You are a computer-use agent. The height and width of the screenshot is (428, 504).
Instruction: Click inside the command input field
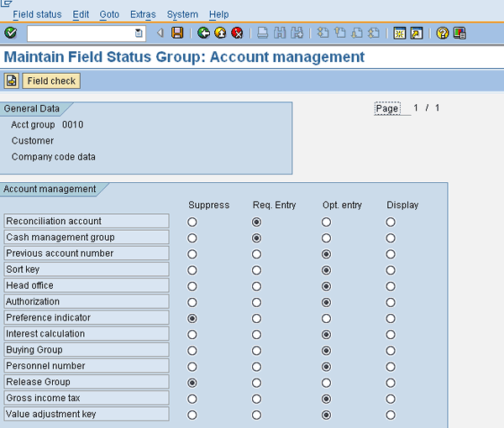80,33
